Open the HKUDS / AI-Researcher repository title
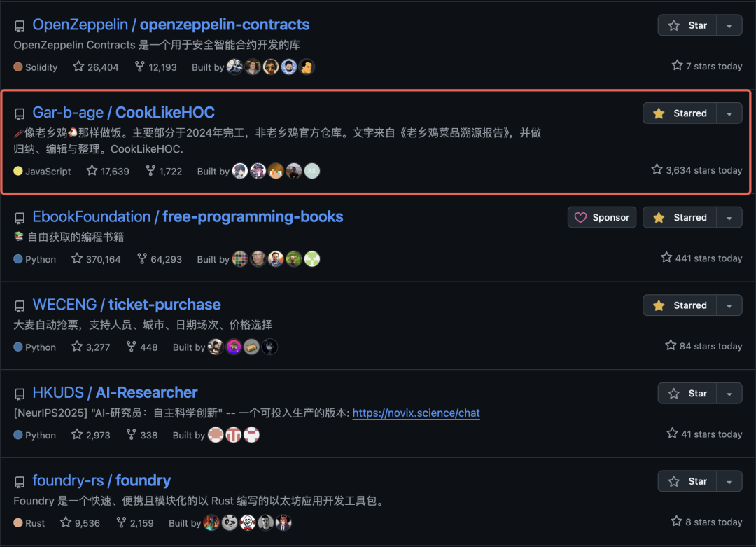Image resolution: width=756 pixels, height=547 pixels. tap(115, 393)
